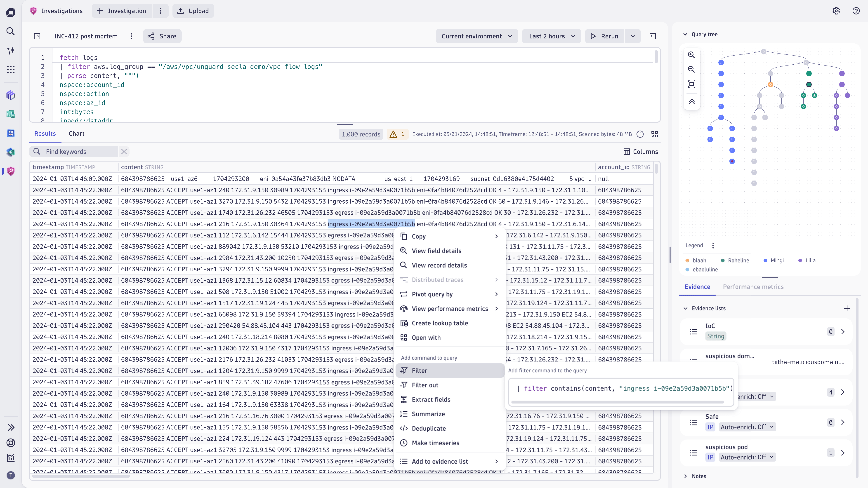Open the Last 2 hours timeframe dropdown
Viewport: 868px width, 488px height.
[x=551, y=36]
